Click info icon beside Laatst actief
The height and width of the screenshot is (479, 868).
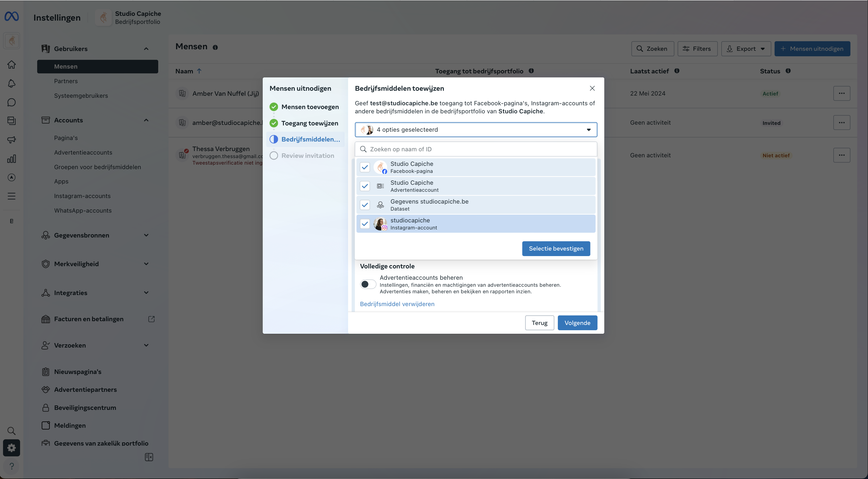[677, 71]
